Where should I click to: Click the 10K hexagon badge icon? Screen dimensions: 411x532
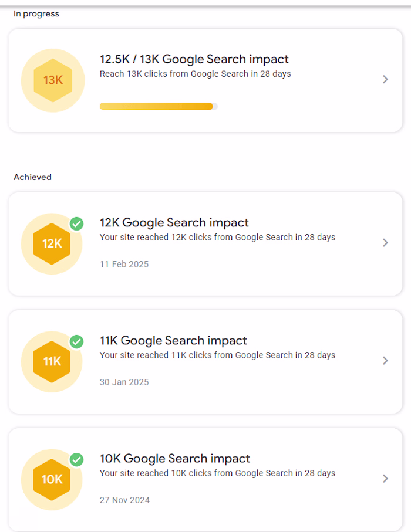pos(52,480)
